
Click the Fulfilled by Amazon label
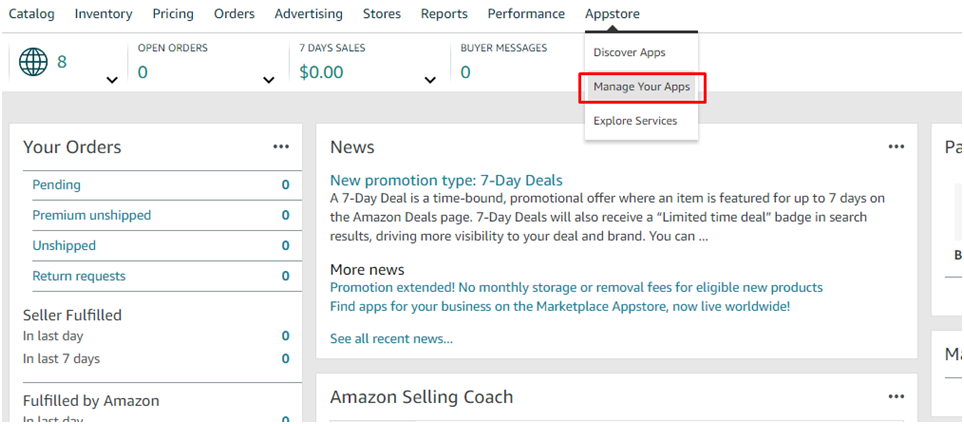click(x=91, y=401)
